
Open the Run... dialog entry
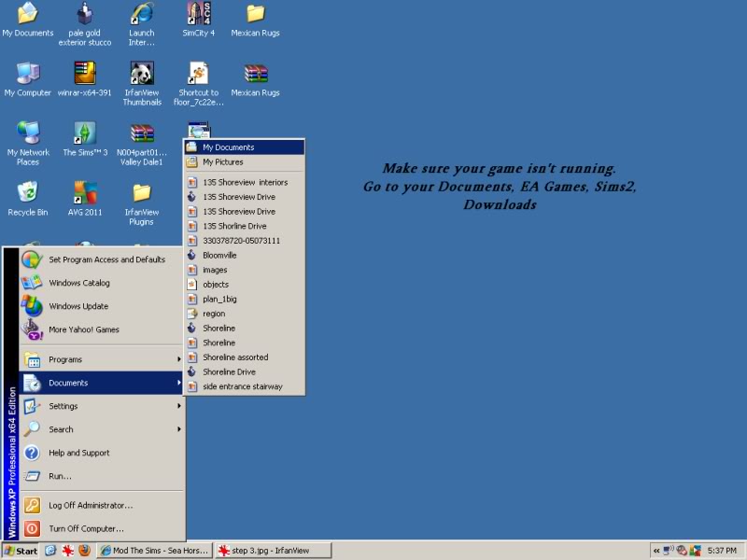(101, 476)
